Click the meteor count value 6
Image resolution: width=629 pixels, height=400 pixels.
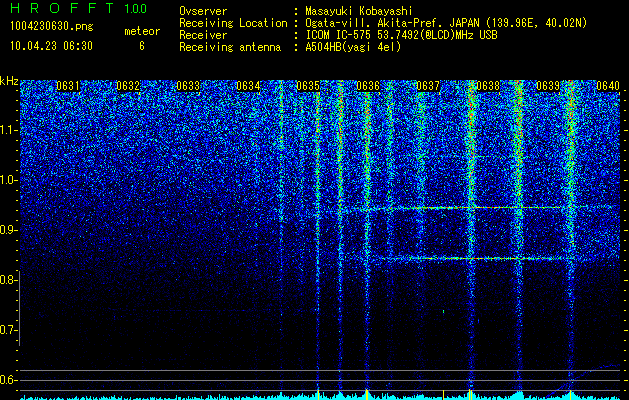142,46
